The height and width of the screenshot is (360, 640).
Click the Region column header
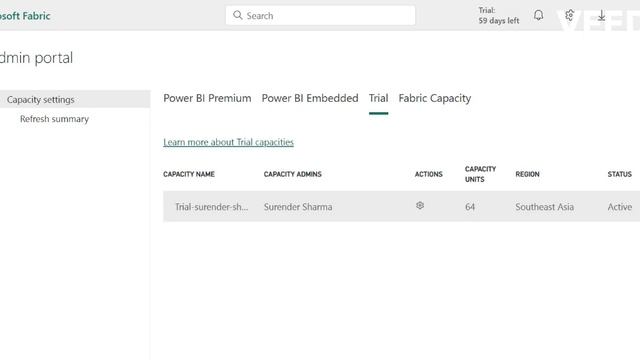(x=527, y=174)
